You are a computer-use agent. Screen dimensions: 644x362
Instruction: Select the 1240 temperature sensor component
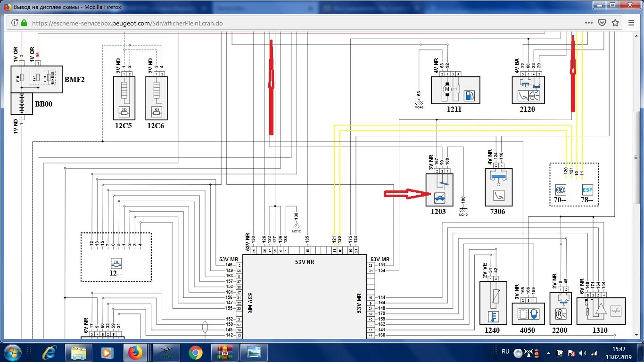click(493, 303)
